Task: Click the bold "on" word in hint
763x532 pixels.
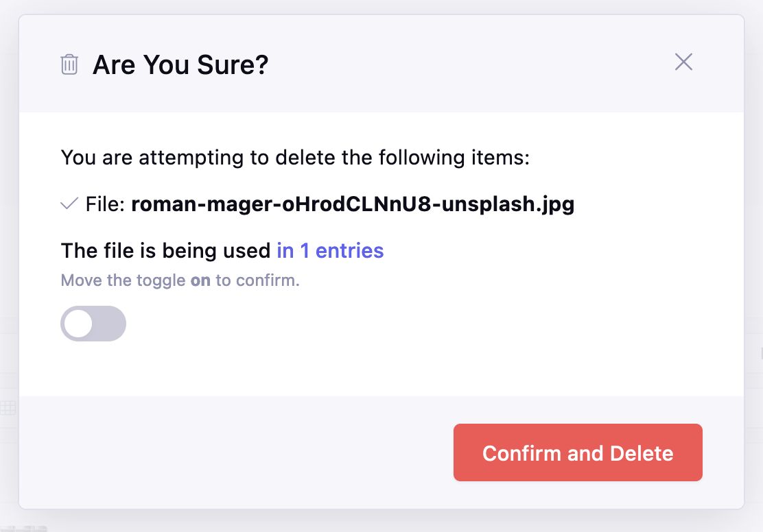Action: pos(200,280)
